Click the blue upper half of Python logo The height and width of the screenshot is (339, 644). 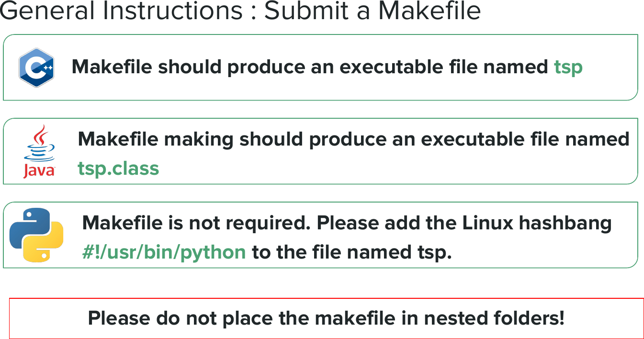29,224
